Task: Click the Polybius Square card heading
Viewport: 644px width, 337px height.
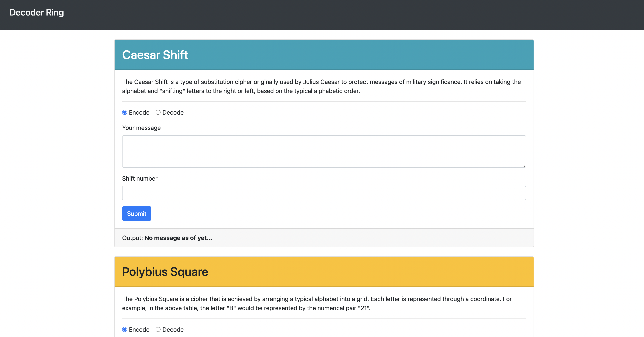Action: tap(165, 272)
